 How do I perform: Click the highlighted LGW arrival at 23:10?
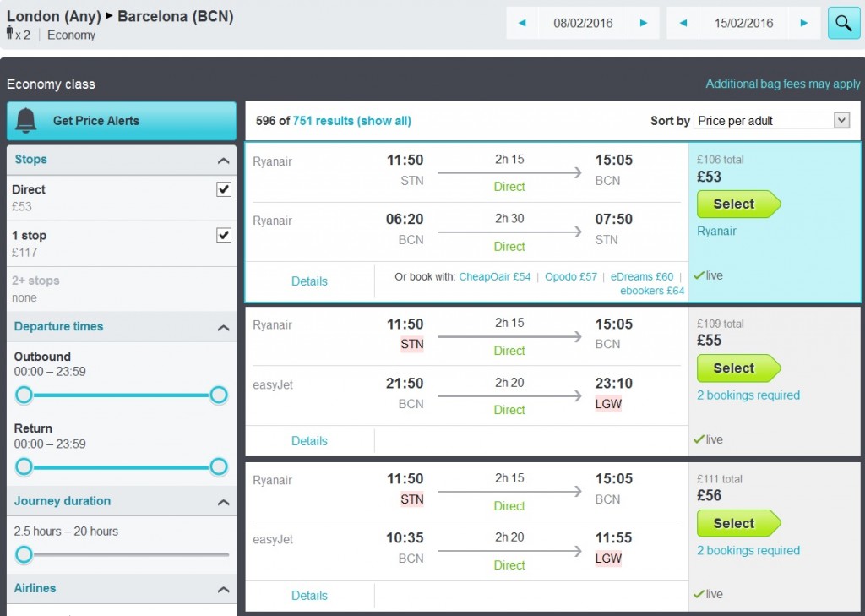pyautogui.click(x=608, y=404)
